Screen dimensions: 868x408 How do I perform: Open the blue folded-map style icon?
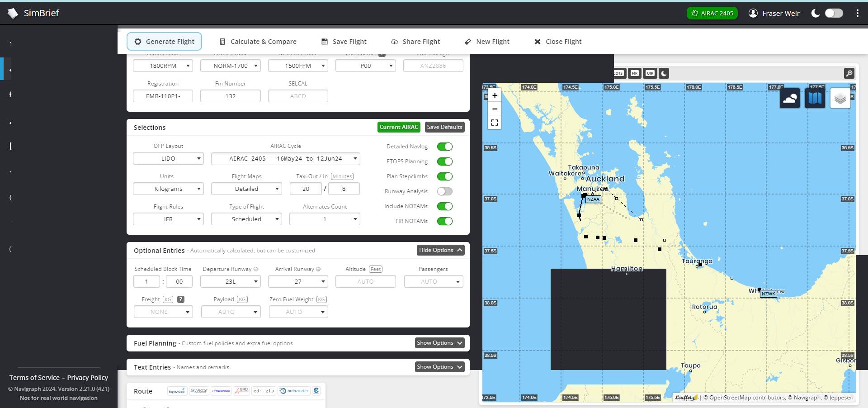pyautogui.click(x=815, y=98)
